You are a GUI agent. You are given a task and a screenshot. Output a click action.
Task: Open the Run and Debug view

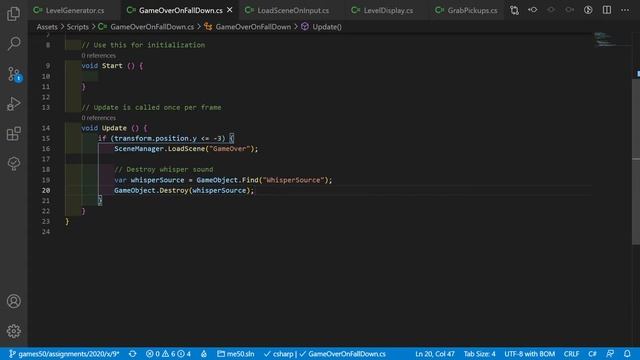pyautogui.click(x=13, y=104)
